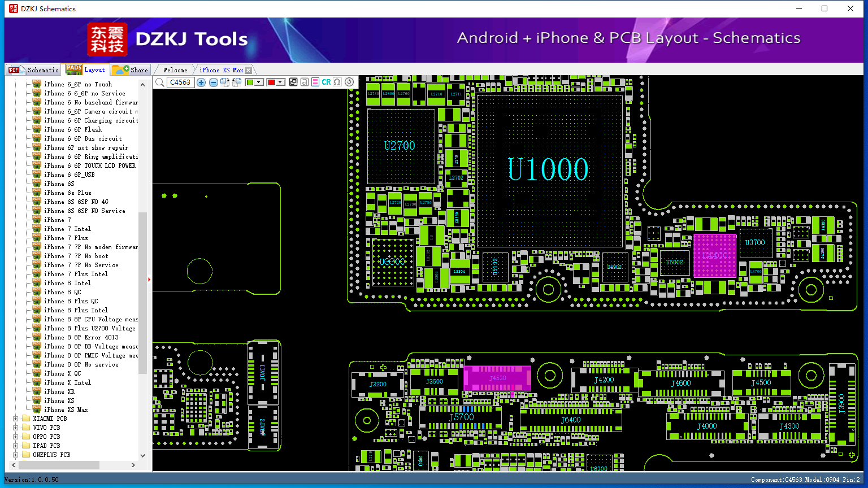Maximize the DZKJ Schematics window
Viewport: 868px width, 488px height.
click(x=824, y=8)
